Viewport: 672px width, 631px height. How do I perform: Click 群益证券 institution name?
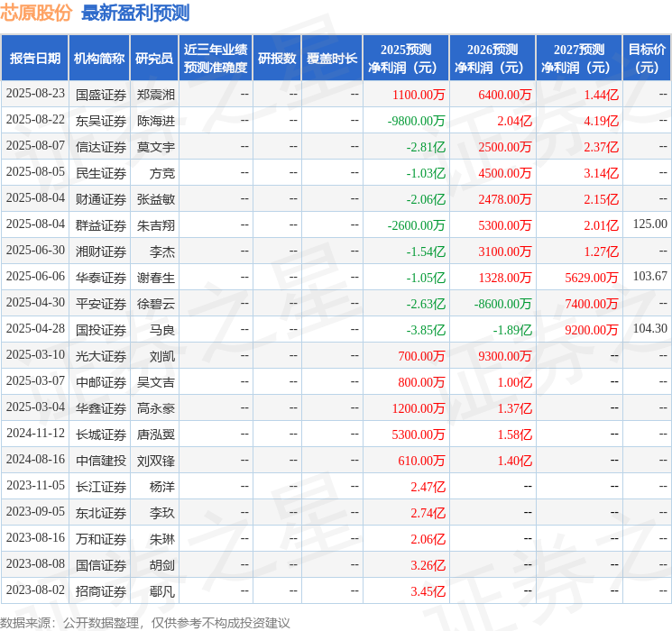pyautogui.click(x=101, y=225)
